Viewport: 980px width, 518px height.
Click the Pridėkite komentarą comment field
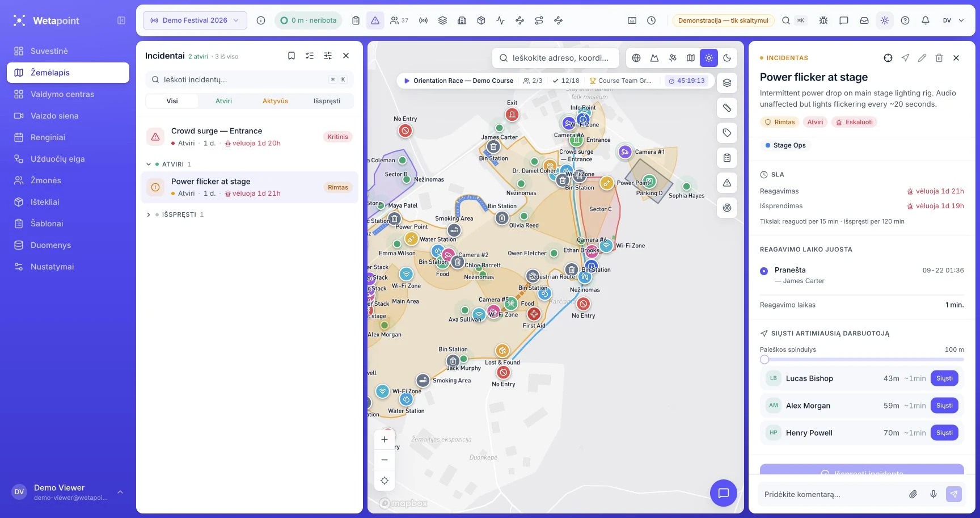834,494
